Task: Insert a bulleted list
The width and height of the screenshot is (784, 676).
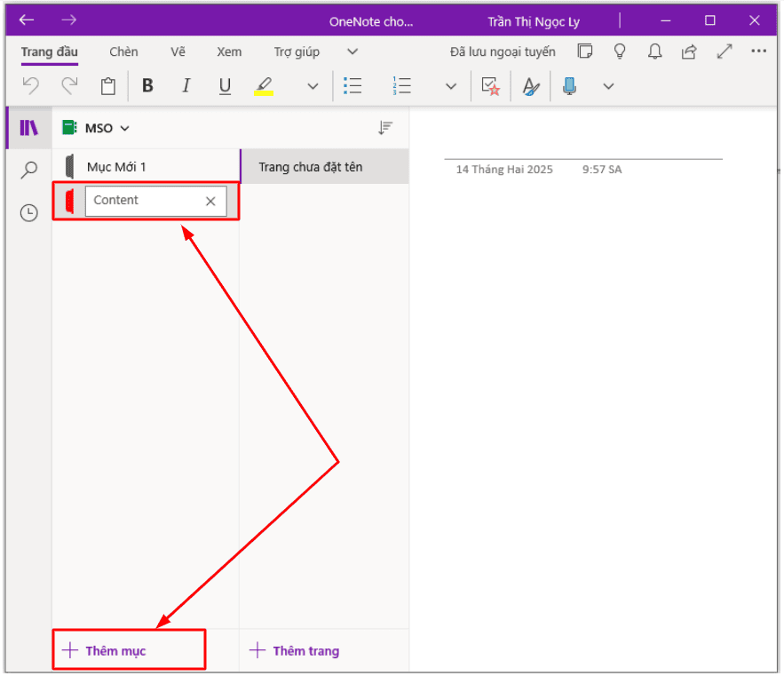Action: point(352,86)
